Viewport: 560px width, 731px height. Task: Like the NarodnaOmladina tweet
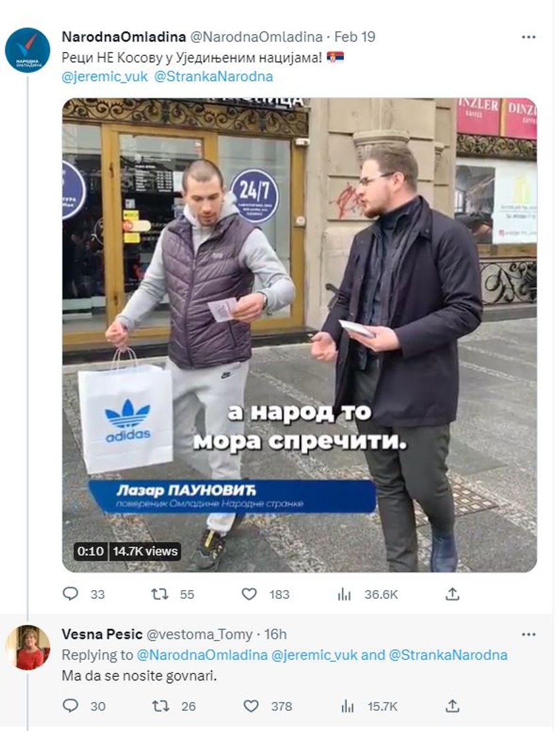[250, 594]
